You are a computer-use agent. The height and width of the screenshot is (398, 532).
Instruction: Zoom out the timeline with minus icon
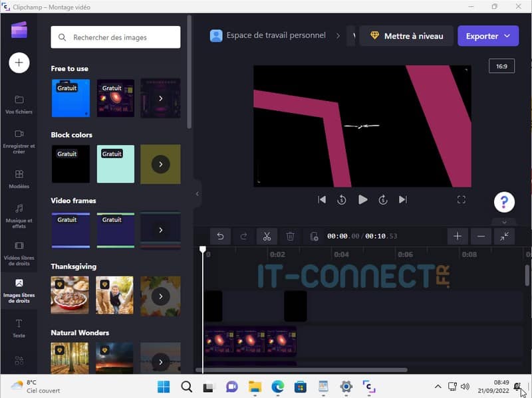pyautogui.click(x=481, y=236)
